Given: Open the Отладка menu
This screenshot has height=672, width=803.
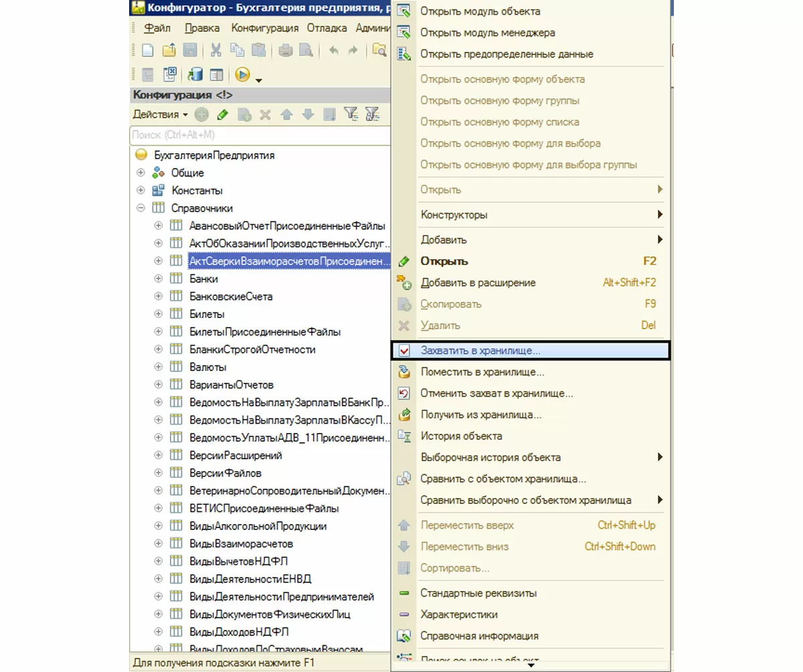Looking at the screenshot, I should tap(327, 28).
